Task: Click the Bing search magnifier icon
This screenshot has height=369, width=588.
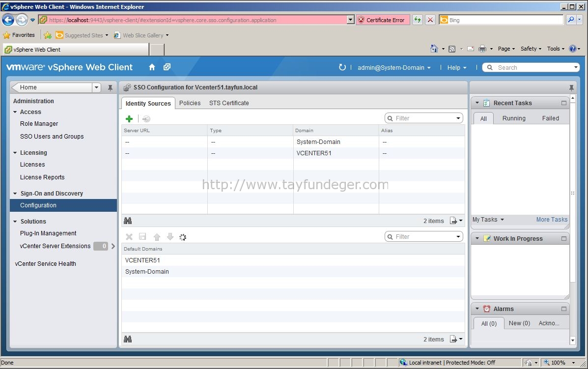Action: click(571, 20)
